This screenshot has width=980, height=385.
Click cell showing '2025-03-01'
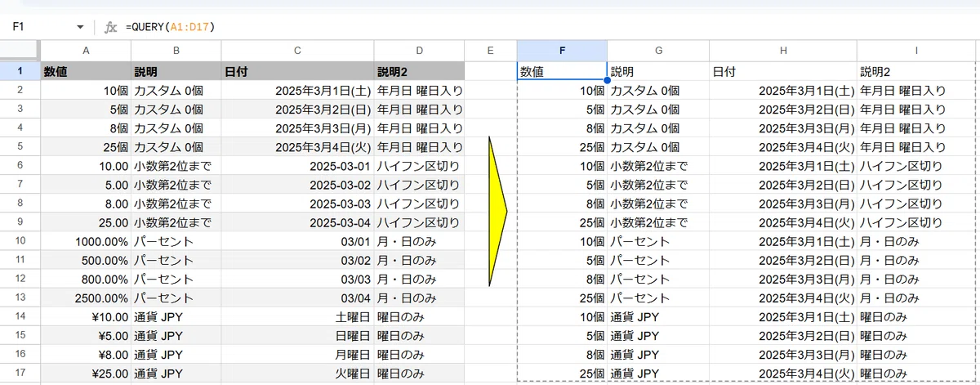[x=297, y=166]
